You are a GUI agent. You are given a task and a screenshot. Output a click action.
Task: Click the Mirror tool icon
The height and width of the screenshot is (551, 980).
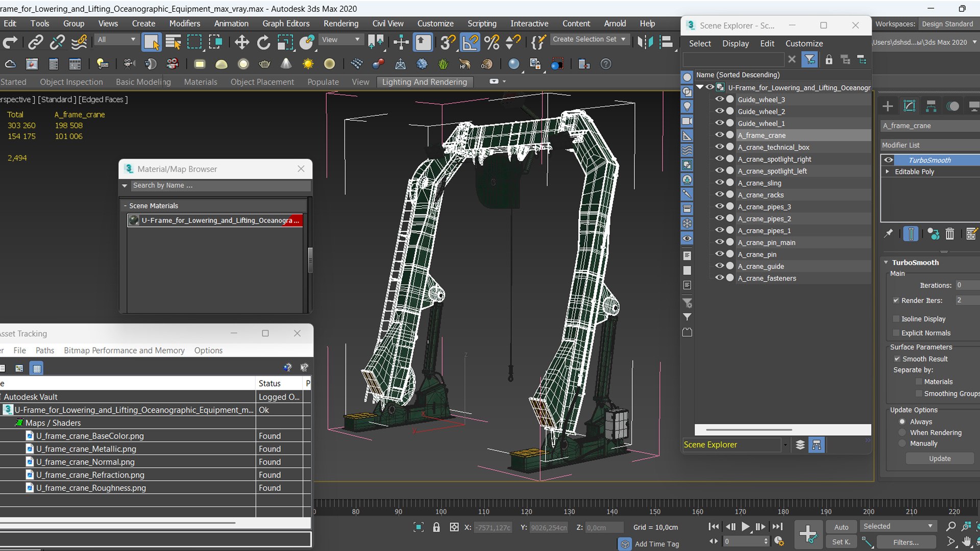tap(645, 42)
